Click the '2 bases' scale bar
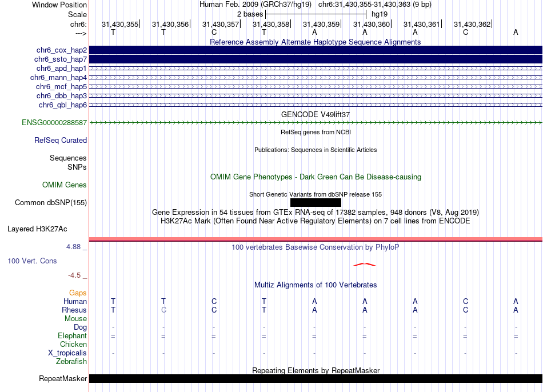543x392 pixels. [316, 14]
